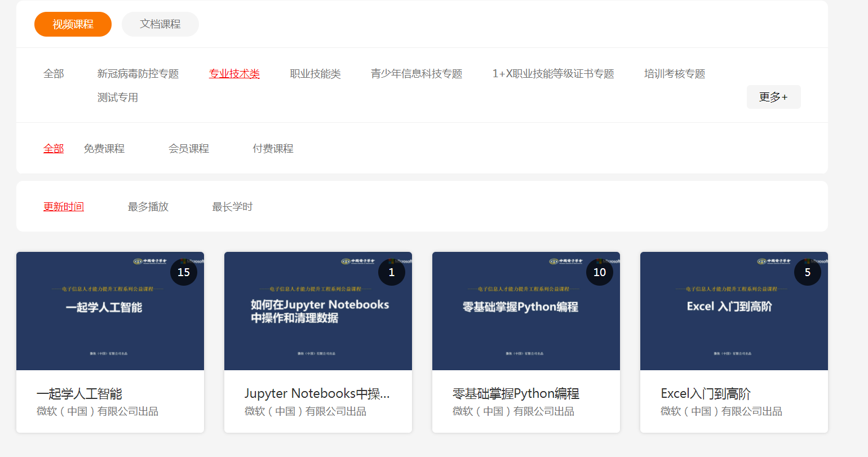
Task: Filter by 付费课程
Action: 273,149
